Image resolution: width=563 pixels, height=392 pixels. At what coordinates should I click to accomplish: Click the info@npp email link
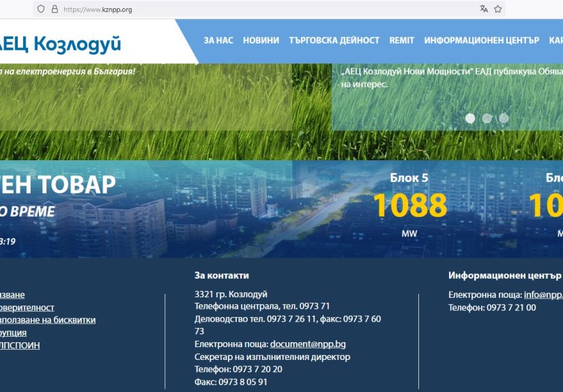(x=543, y=295)
